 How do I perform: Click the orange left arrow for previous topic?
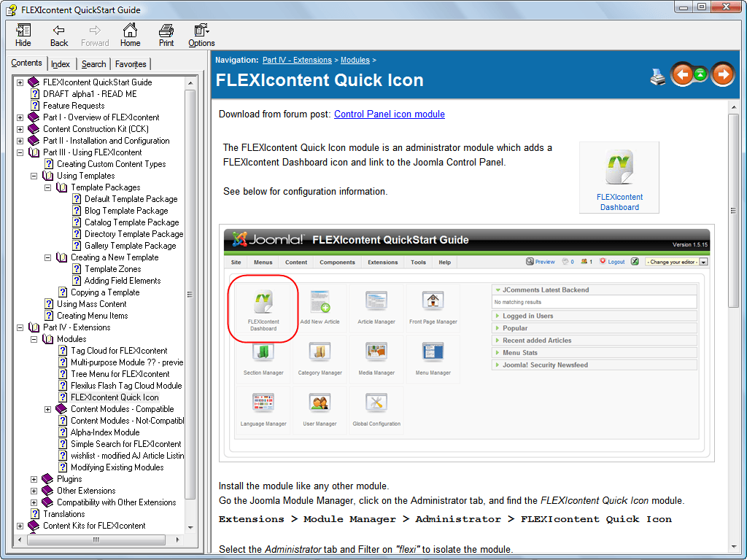coord(683,74)
